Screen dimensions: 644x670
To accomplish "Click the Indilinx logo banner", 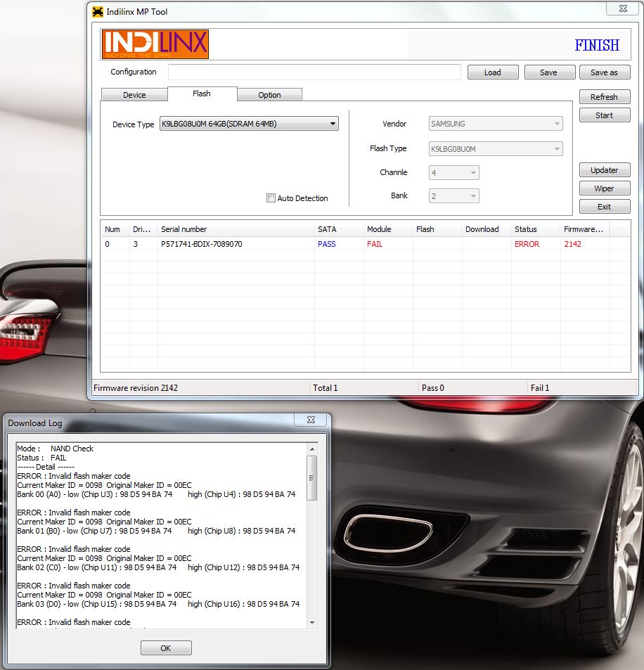I will pyautogui.click(x=155, y=44).
